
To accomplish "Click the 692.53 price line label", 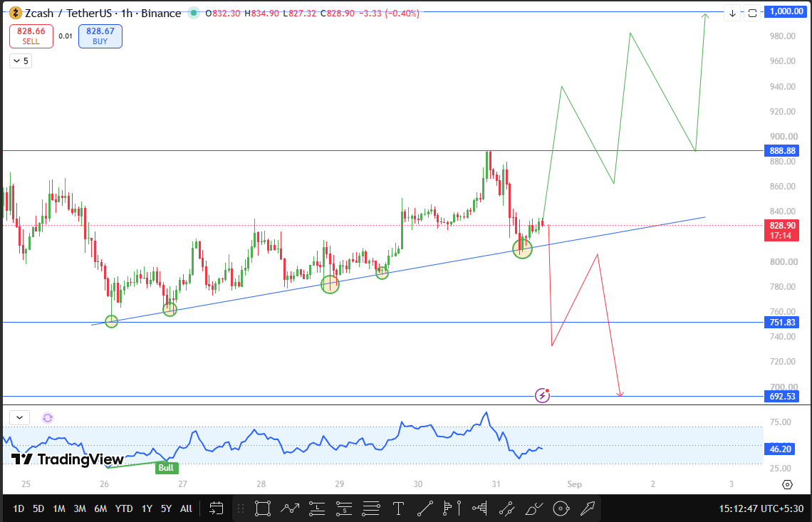I will click(782, 396).
